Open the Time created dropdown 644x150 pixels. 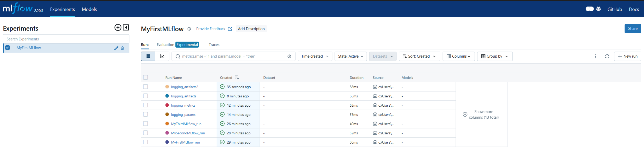[x=315, y=57]
